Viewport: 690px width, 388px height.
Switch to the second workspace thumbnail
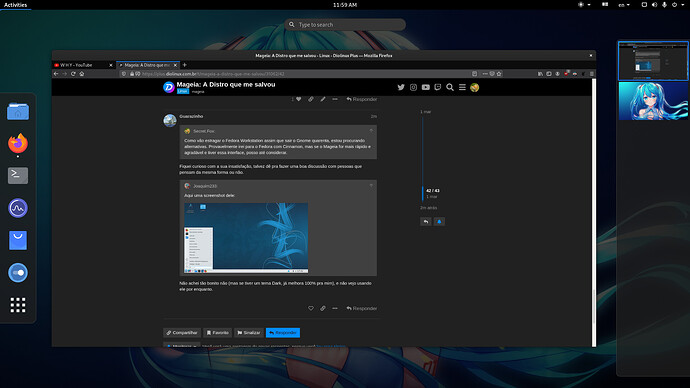tap(653, 101)
